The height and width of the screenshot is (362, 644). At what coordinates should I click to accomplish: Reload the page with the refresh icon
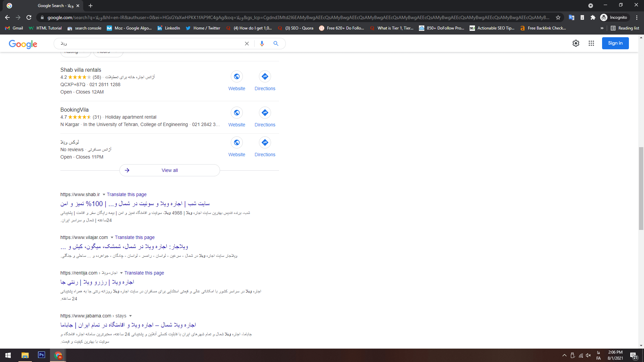pos(29,17)
